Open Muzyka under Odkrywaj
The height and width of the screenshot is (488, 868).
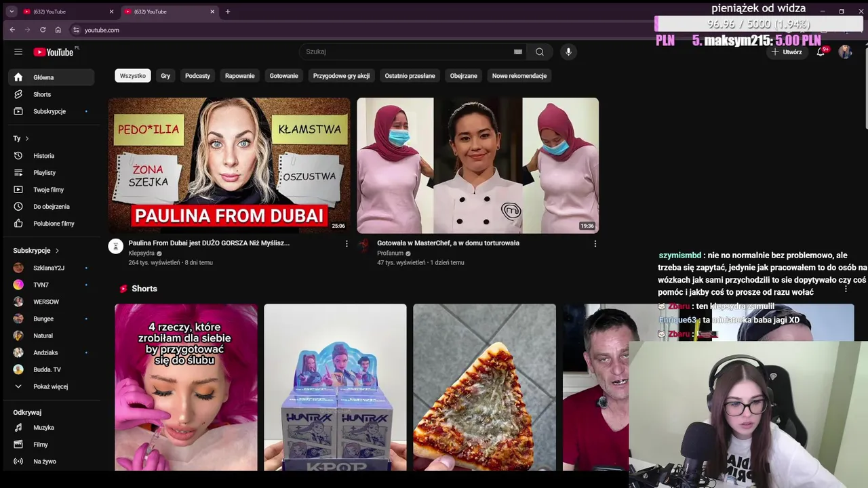[52, 428]
